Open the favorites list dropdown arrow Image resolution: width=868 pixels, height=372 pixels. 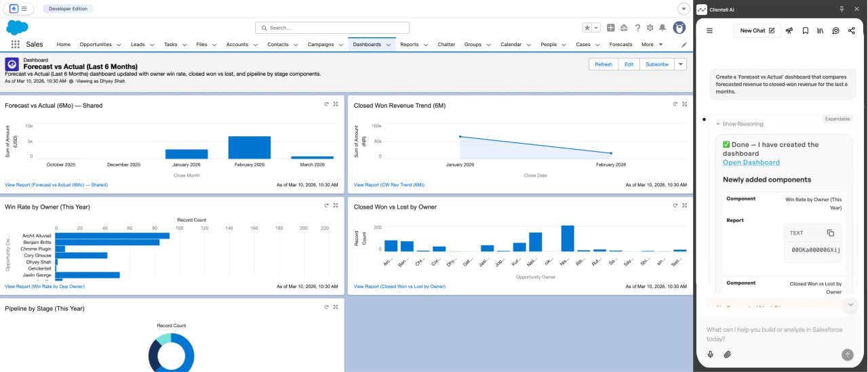click(x=596, y=28)
